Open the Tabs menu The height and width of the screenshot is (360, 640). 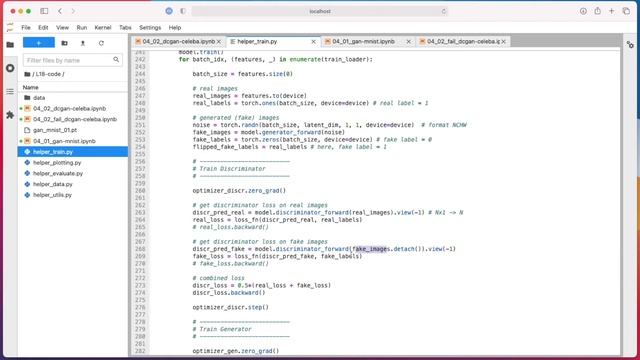point(125,27)
